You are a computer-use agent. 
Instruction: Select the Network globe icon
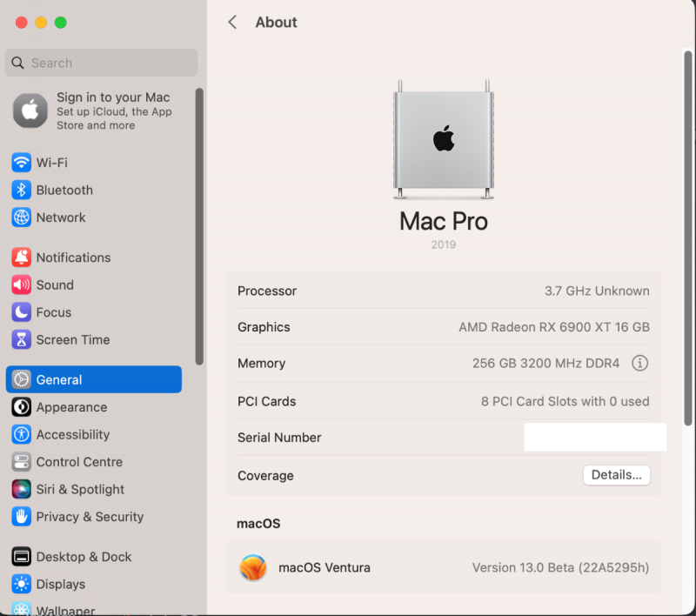click(22, 218)
